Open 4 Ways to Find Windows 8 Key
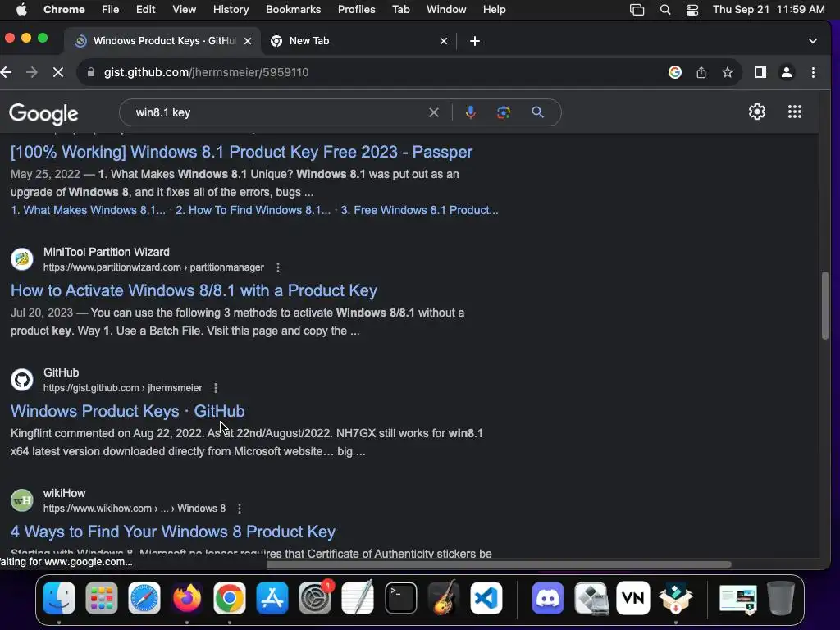The image size is (840, 630). click(173, 532)
